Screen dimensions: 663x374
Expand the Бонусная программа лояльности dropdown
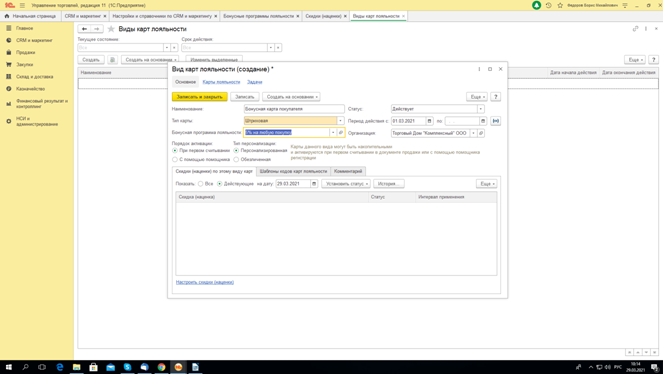(333, 133)
